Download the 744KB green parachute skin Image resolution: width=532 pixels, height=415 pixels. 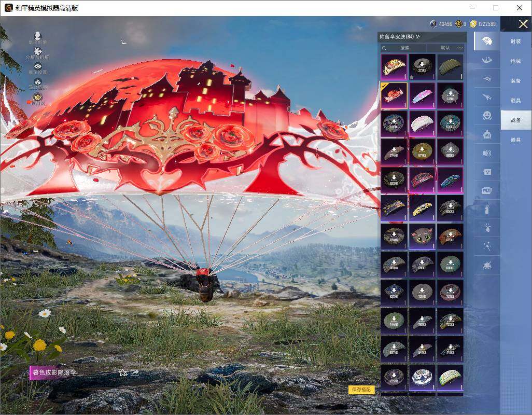394,321
